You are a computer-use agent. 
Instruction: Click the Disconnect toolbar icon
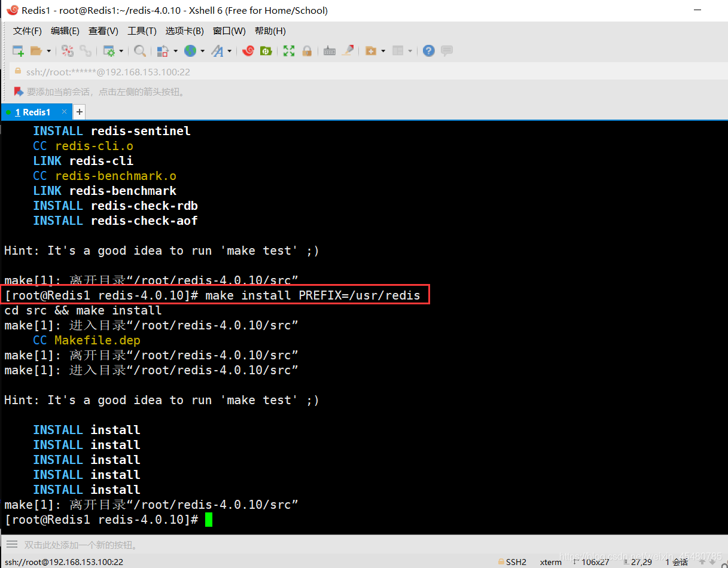[68, 51]
